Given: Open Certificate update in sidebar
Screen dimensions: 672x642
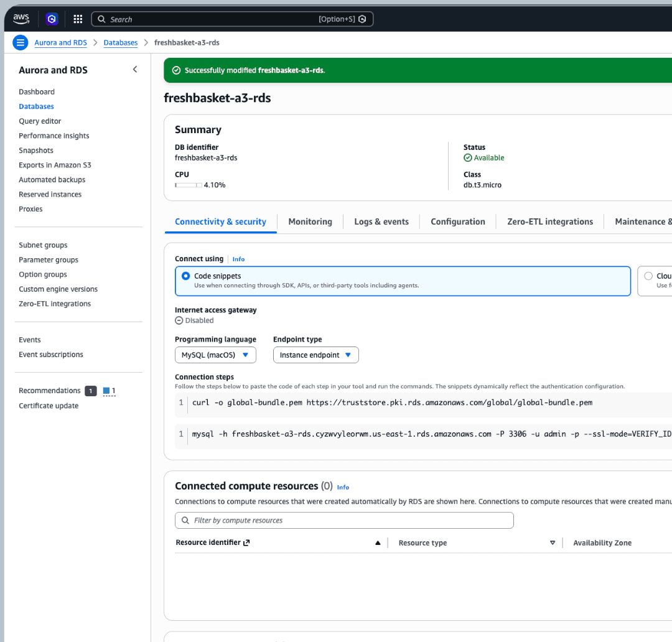Looking at the screenshot, I should pos(49,406).
